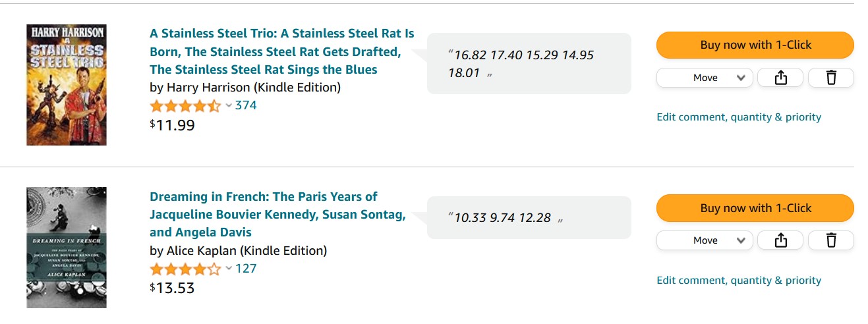Open Move dropdown for Dreaming in French

(x=705, y=240)
